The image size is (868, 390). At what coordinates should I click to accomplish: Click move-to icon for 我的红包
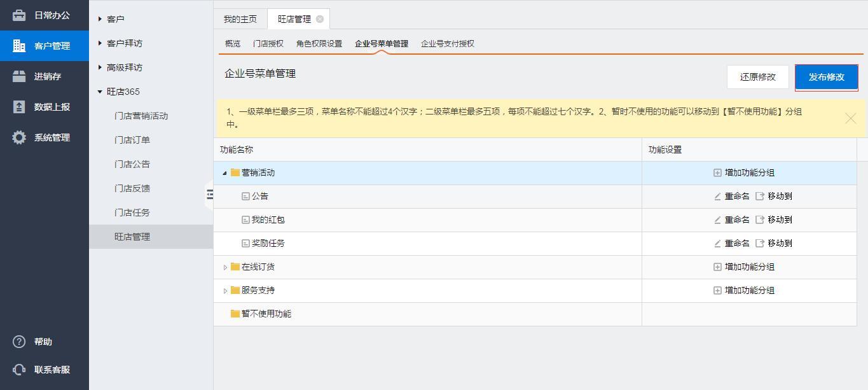pyautogui.click(x=760, y=220)
